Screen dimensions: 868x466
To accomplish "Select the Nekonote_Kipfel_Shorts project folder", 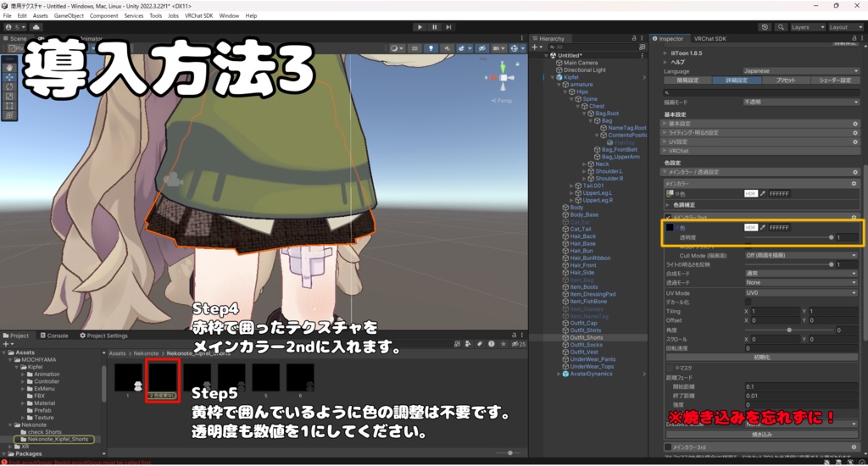I will [x=58, y=440].
